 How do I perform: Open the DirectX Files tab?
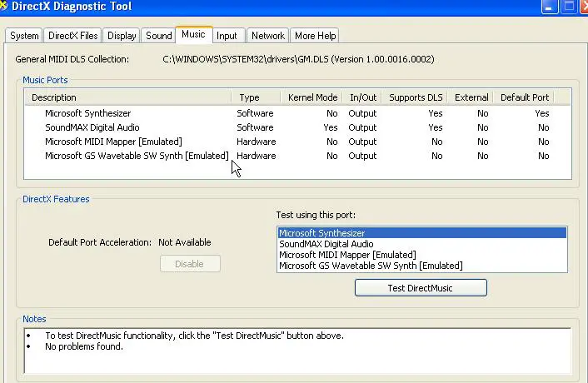pos(72,36)
